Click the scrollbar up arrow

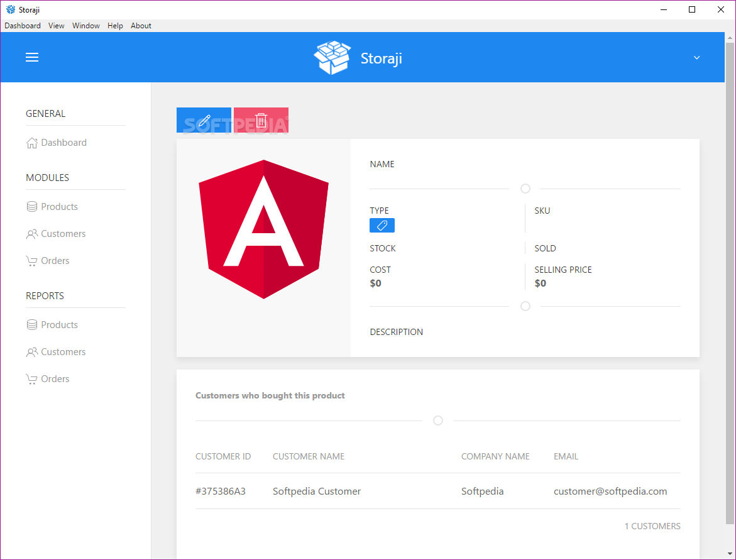[730, 37]
